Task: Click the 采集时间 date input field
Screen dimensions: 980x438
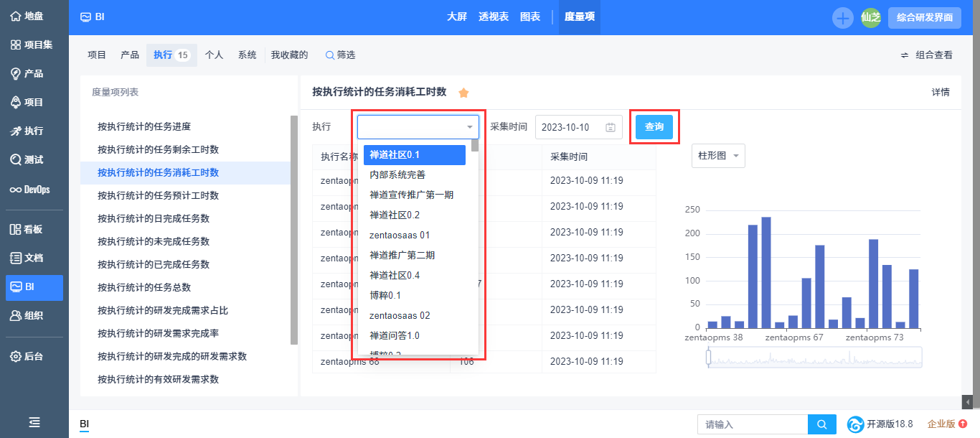Action: click(578, 127)
